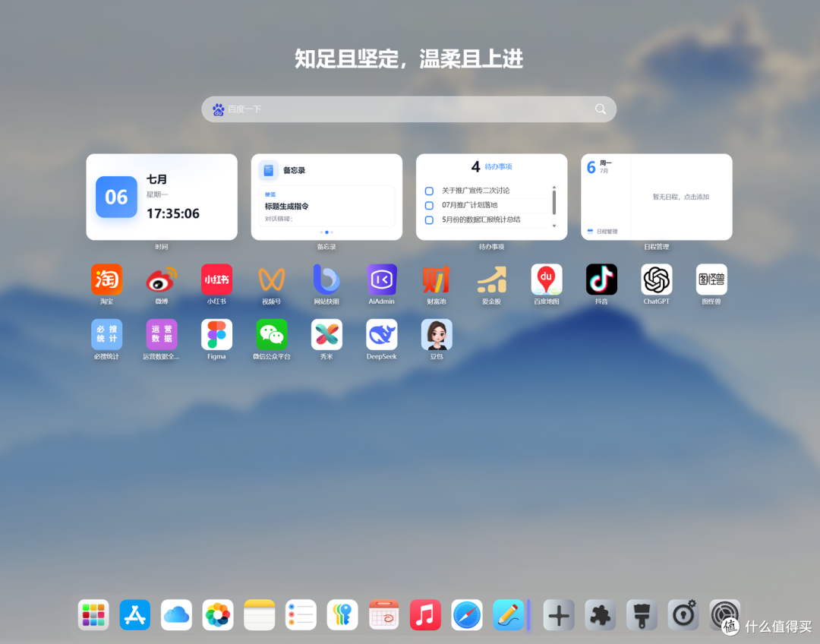Viewport: 820px width, 644px height.
Task: Check off 关于推广宣传二次讨论 todo
Action: tap(429, 191)
